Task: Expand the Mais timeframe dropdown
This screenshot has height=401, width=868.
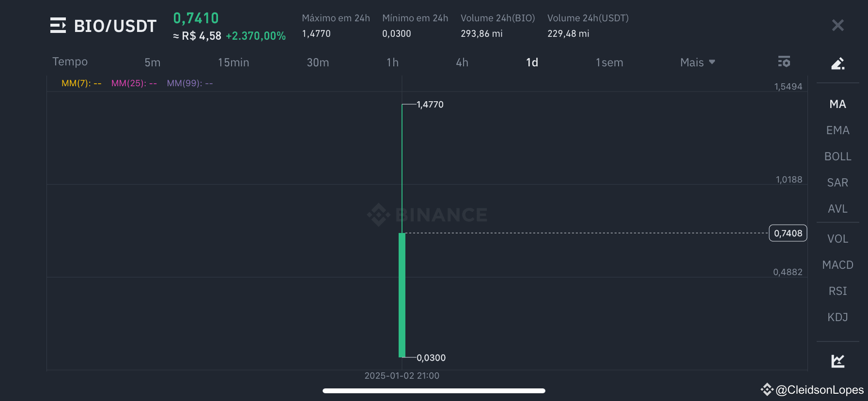Action: point(697,62)
